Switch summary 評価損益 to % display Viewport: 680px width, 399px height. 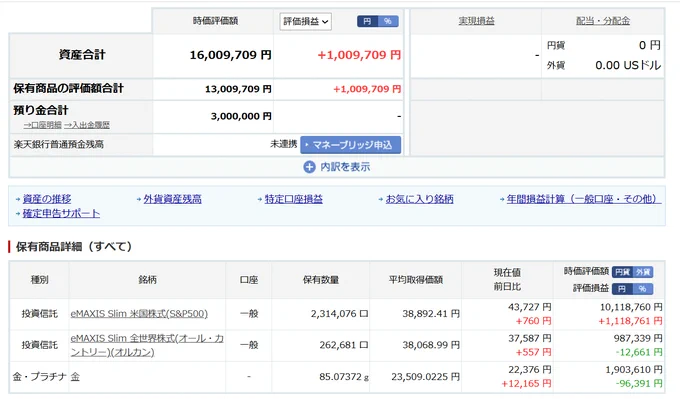[x=388, y=21]
